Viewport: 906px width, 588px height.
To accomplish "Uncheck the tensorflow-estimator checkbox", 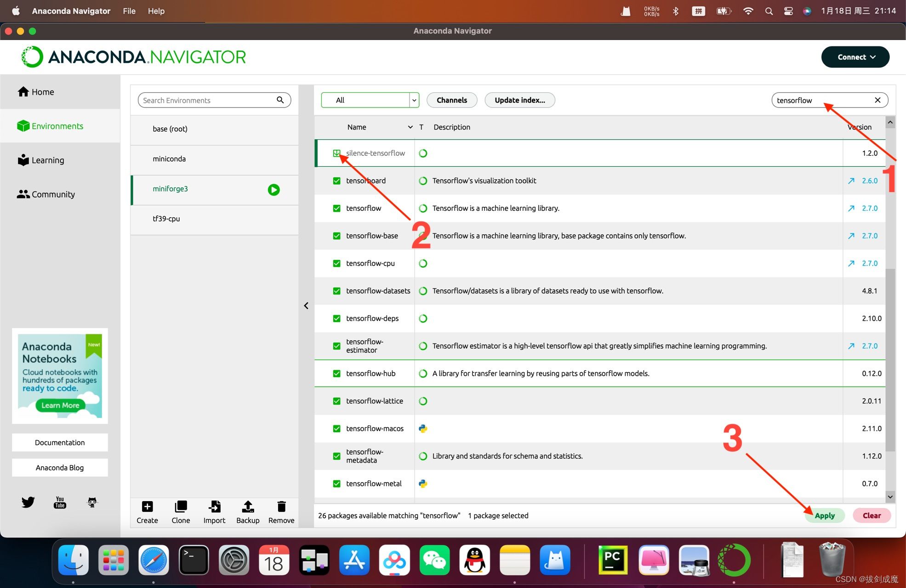I will pos(336,346).
